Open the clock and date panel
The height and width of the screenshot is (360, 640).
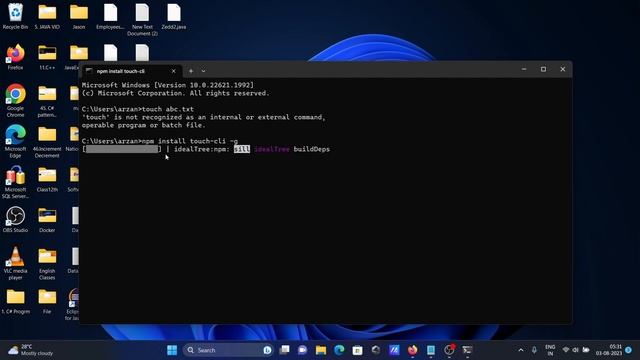pos(609,350)
